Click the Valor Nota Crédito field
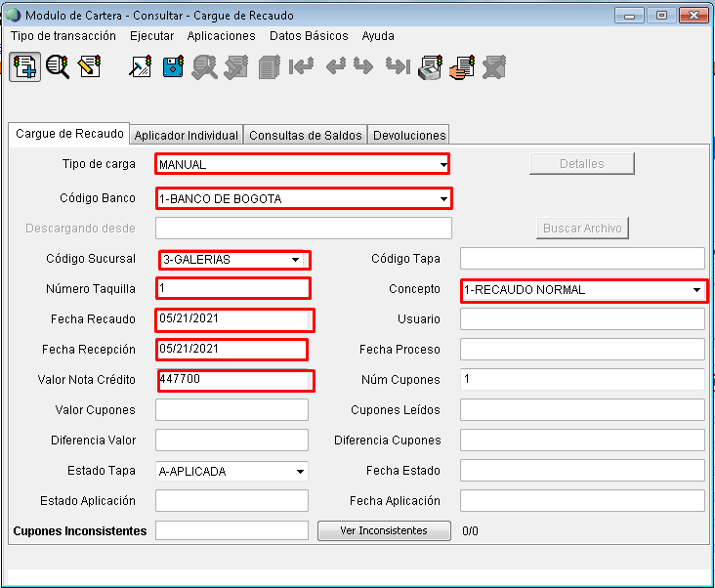Viewport: 715px width, 588px height. [x=233, y=380]
